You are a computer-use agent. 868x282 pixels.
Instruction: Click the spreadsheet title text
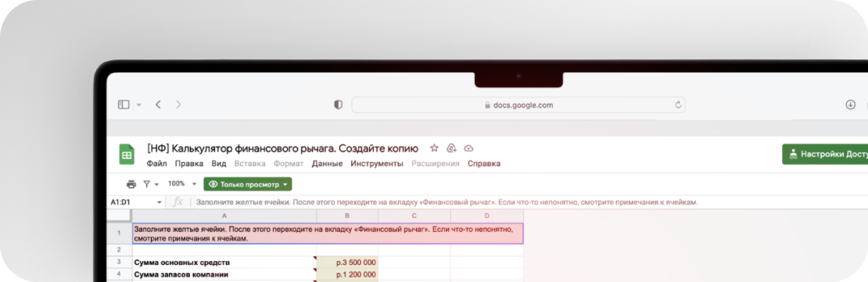[x=282, y=149]
